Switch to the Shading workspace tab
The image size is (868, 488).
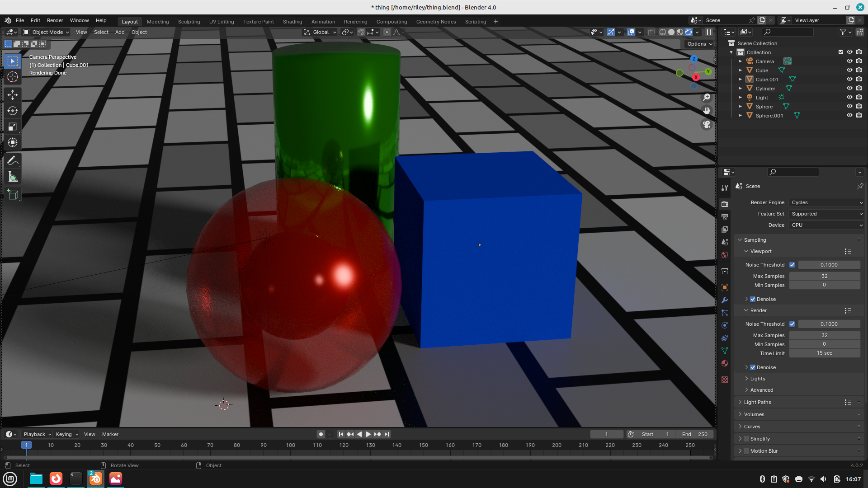(x=292, y=22)
